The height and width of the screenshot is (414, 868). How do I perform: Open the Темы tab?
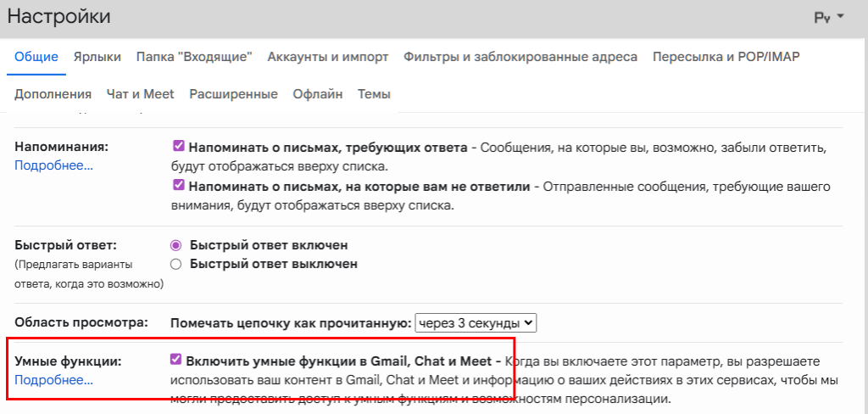[x=374, y=94]
